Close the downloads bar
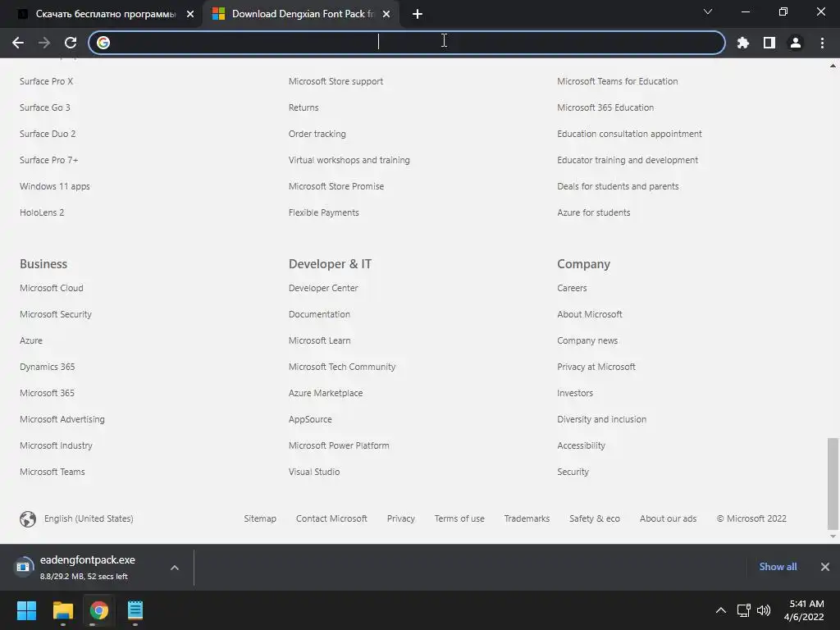The width and height of the screenshot is (840, 630). click(x=825, y=567)
